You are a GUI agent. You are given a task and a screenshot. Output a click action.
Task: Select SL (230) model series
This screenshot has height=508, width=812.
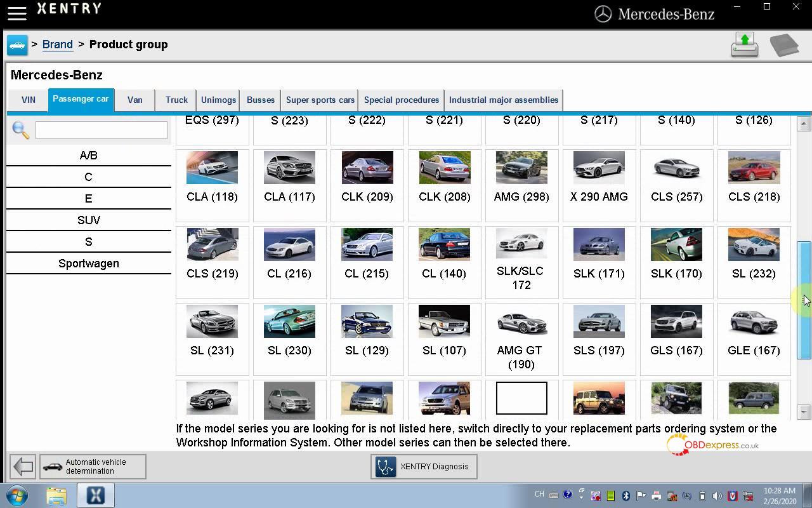pyautogui.click(x=289, y=339)
